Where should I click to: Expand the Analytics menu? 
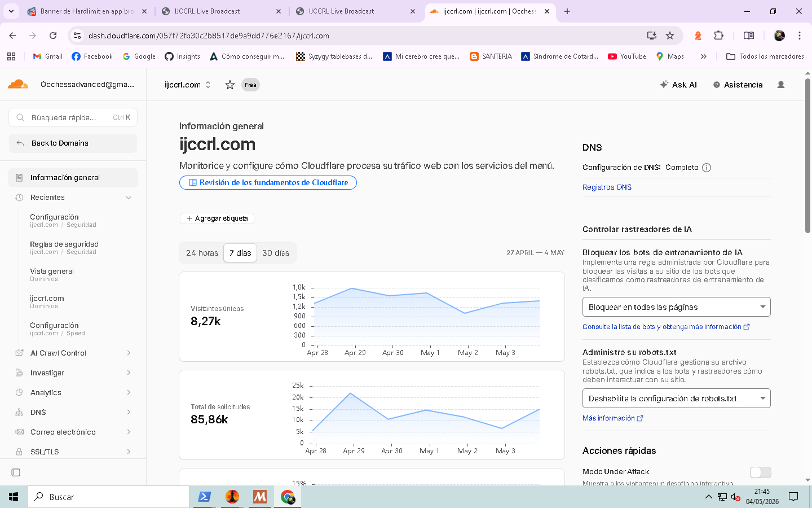pos(73,393)
